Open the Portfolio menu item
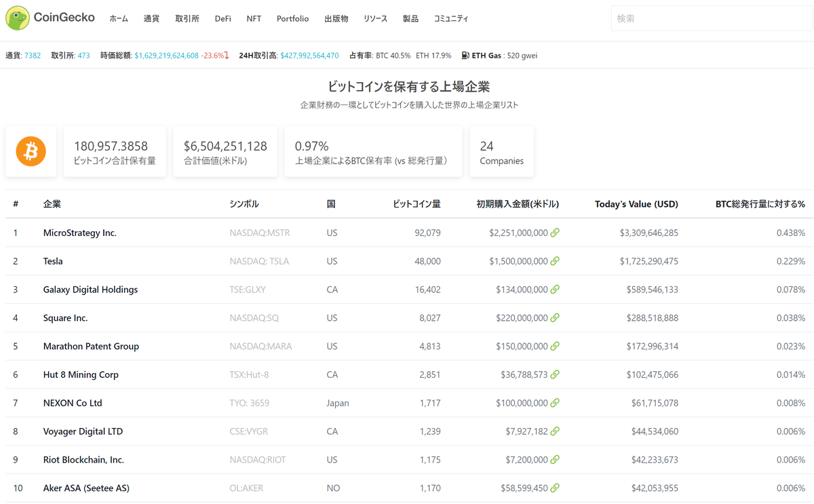 click(292, 19)
